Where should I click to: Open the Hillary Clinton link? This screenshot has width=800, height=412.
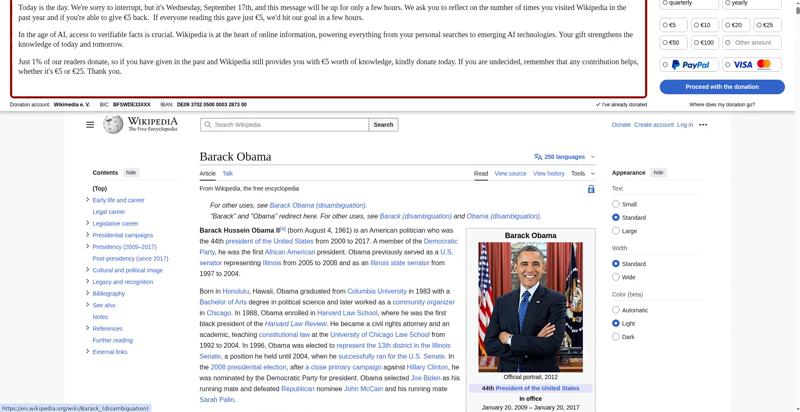pos(428,367)
